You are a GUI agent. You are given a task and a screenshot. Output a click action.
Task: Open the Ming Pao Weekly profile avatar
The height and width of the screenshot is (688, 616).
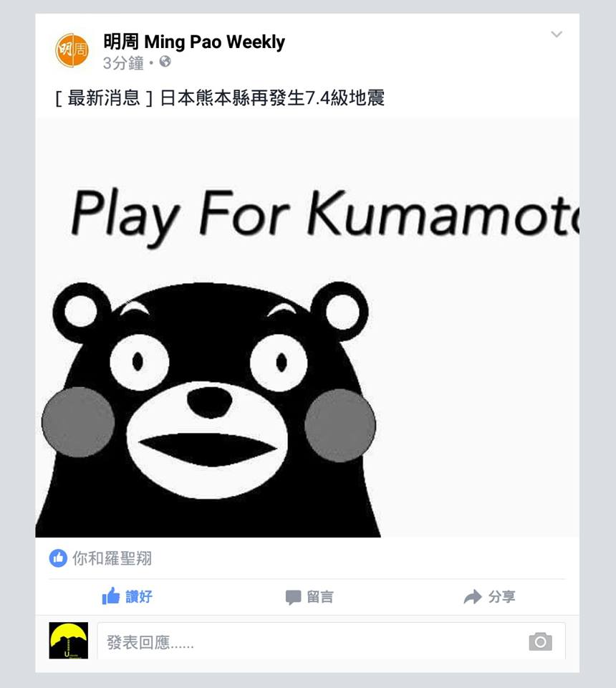pos(72,50)
